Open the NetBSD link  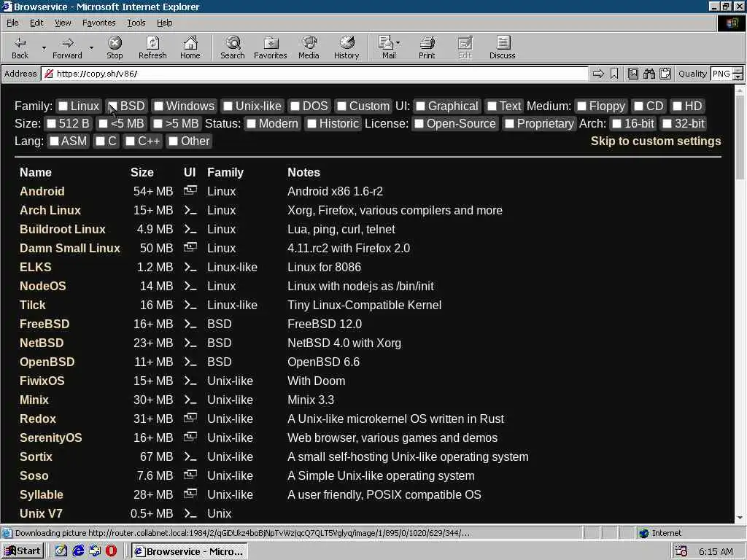point(42,343)
